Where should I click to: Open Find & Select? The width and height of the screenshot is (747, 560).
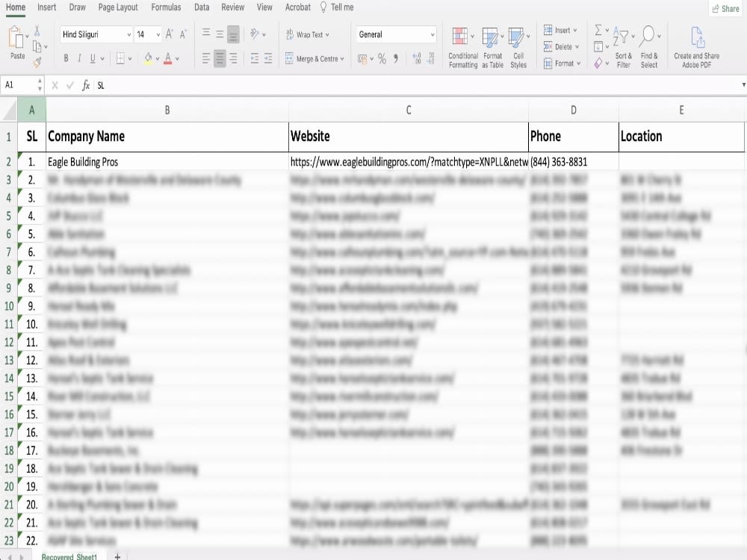[649, 48]
